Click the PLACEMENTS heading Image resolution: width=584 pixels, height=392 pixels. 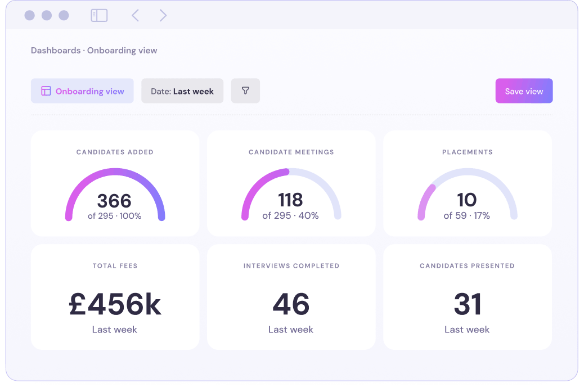(468, 152)
